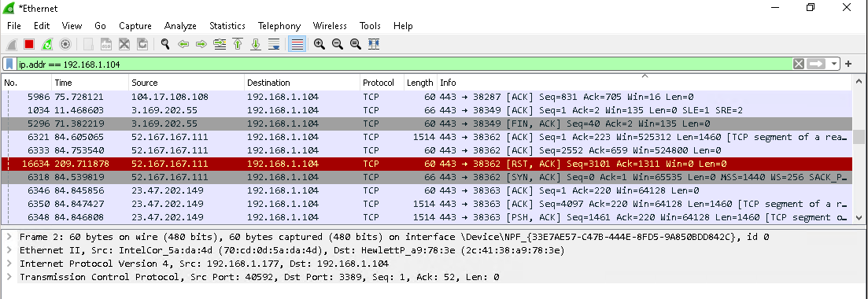
Task: Select packet 6333 with Seq=2552
Action: click(427, 150)
